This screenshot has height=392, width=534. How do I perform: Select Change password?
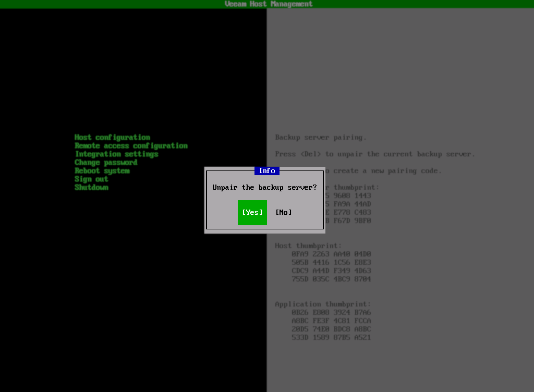105,162
